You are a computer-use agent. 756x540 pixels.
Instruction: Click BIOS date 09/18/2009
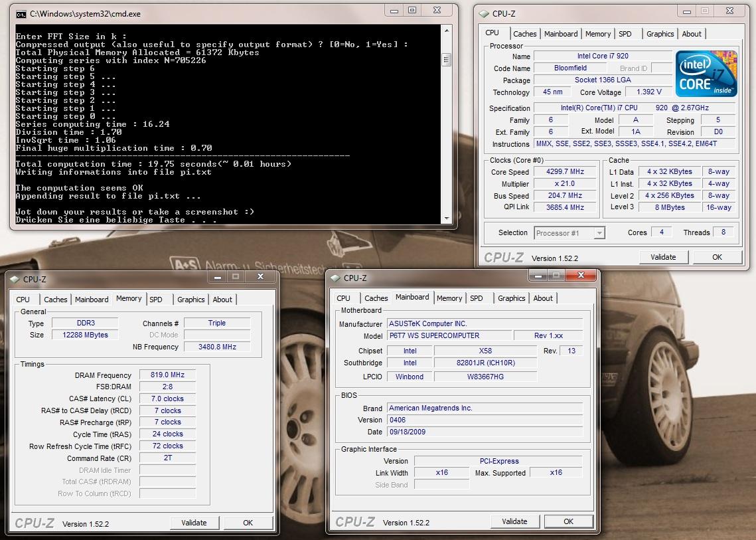(x=485, y=432)
